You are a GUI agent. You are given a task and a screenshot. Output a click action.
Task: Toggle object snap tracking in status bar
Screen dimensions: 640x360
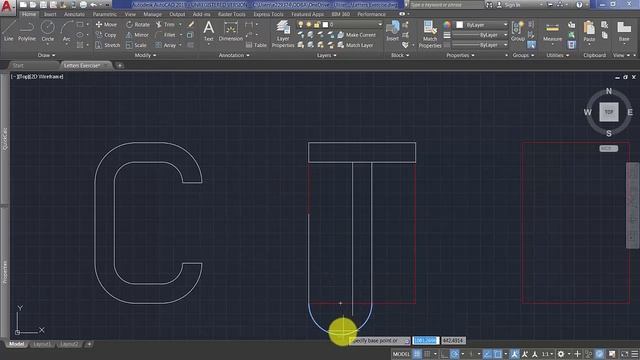(x=487, y=354)
